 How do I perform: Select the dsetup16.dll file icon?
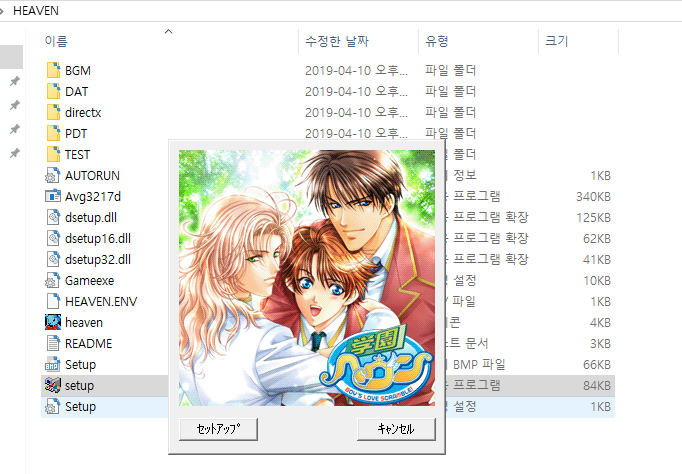[53, 238]
